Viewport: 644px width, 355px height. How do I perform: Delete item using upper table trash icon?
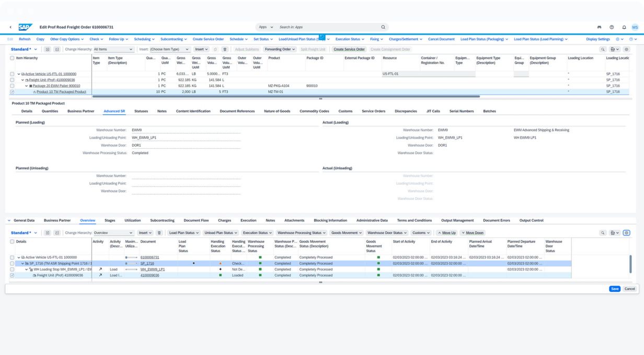tap(225, 50)
